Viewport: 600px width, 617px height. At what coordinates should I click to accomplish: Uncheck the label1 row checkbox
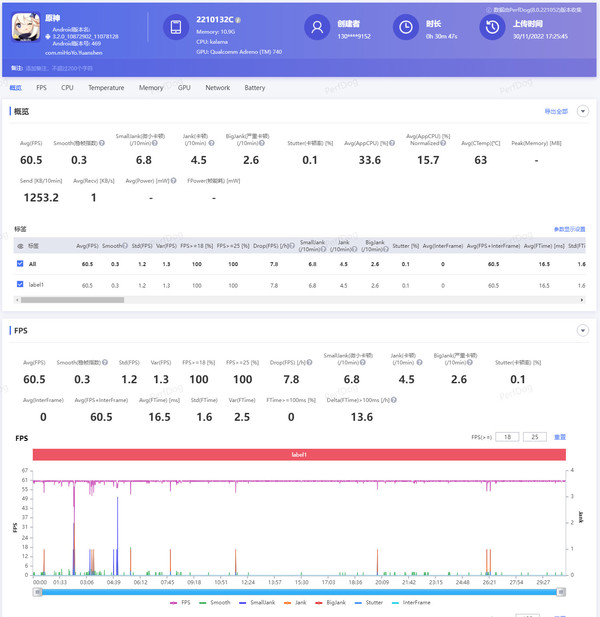[x=20, y=284]
